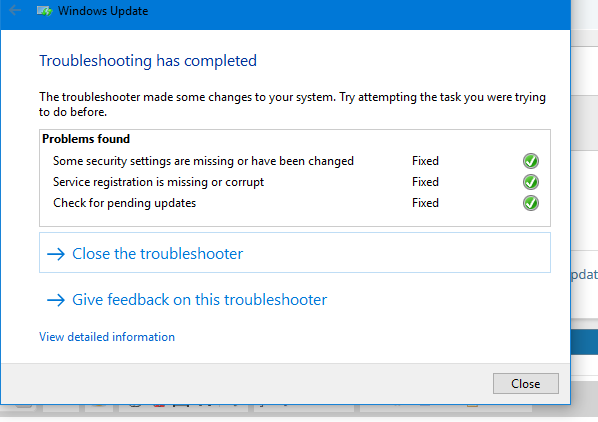Click green checkmark for Check for pending updates
The image size is (598, 422).
point(530,203)
